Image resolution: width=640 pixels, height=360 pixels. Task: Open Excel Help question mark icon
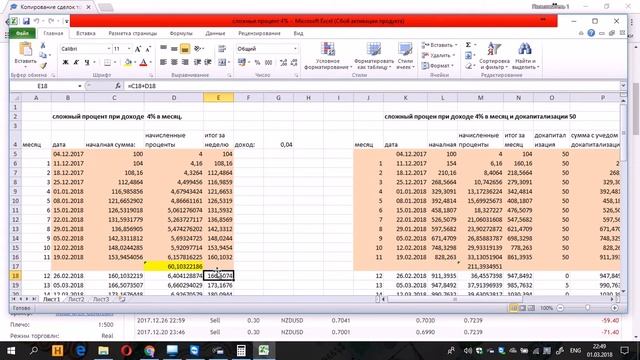click(x=591, y=33)
